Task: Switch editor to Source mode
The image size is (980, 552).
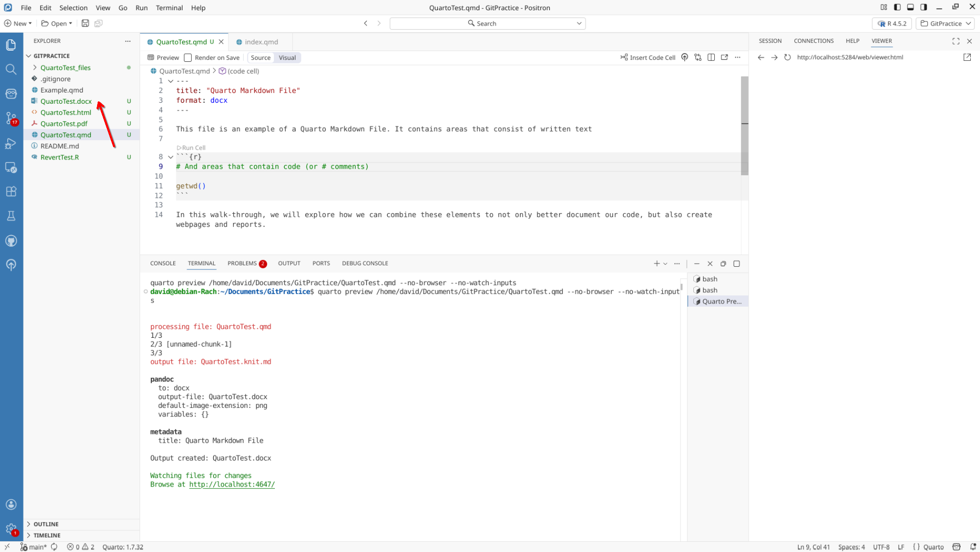Action: pyautogui.click(x=261, y=58)
